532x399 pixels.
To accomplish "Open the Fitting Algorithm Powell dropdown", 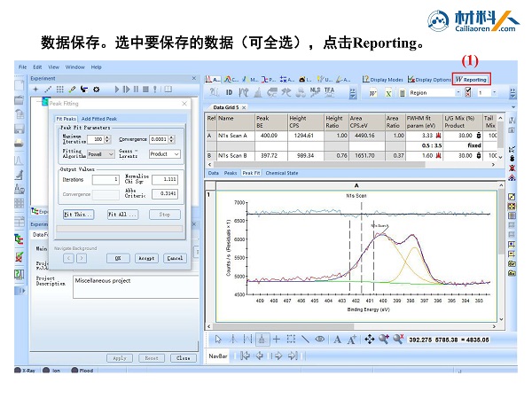I will tap(101, 154).
